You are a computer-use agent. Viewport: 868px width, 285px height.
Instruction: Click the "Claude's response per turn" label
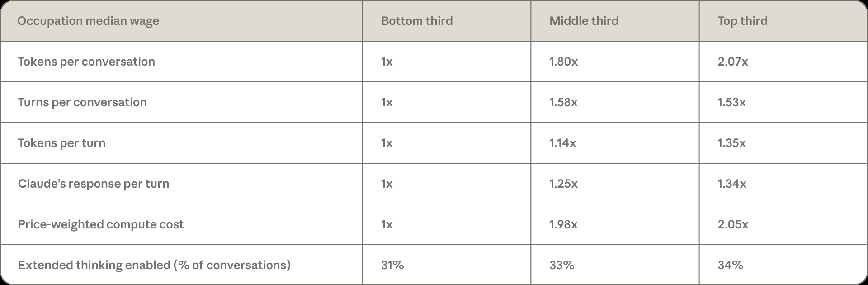tap(94, 184)
